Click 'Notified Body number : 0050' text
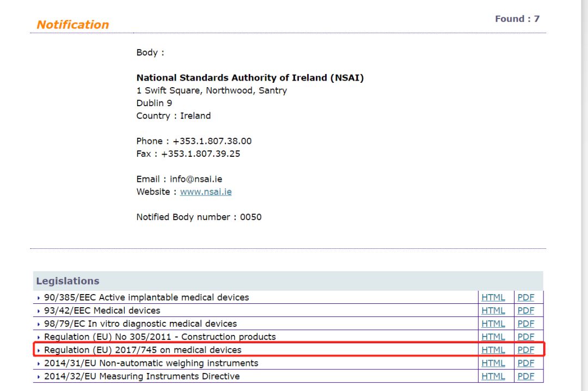Image resolution: width=588 pixels, height=391 pixels. 199,217
